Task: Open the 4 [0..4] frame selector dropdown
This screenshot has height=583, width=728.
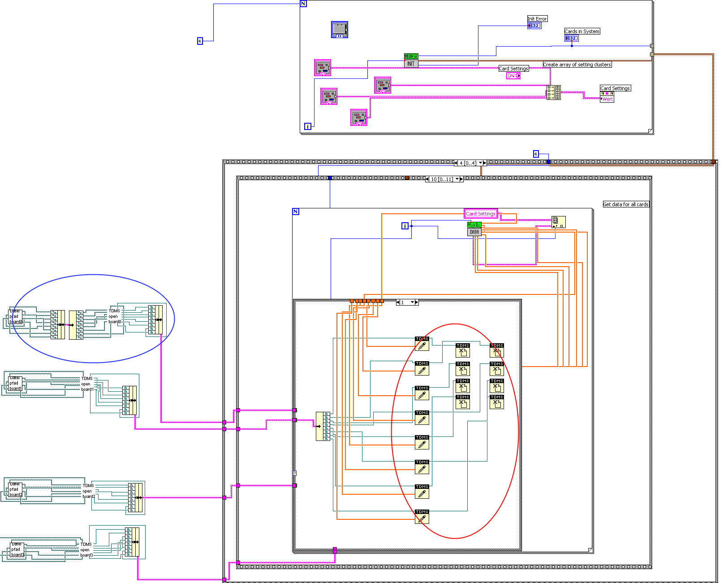Action: [480, 163]
